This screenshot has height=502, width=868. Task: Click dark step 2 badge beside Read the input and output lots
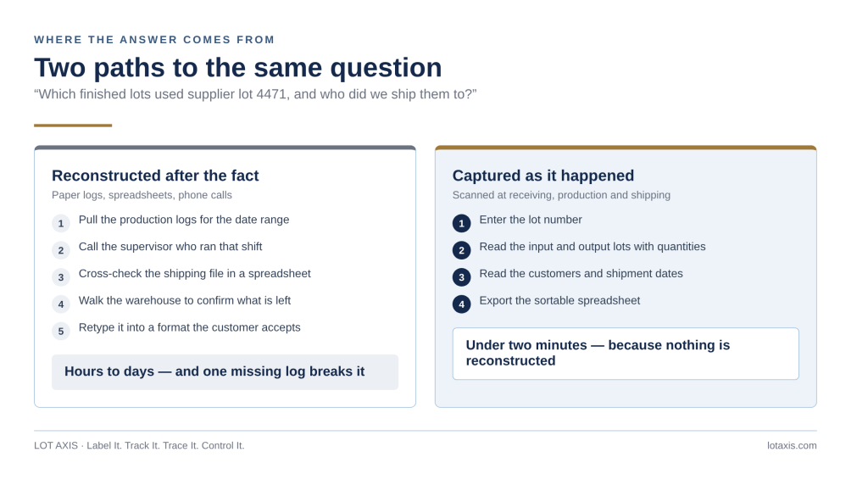point(462,250)
